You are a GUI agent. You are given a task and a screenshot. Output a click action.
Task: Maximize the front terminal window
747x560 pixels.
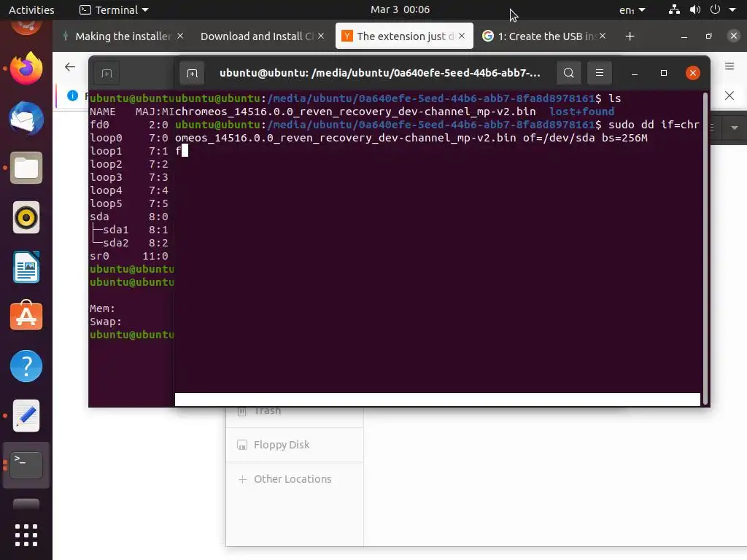[x=664, y=73]
